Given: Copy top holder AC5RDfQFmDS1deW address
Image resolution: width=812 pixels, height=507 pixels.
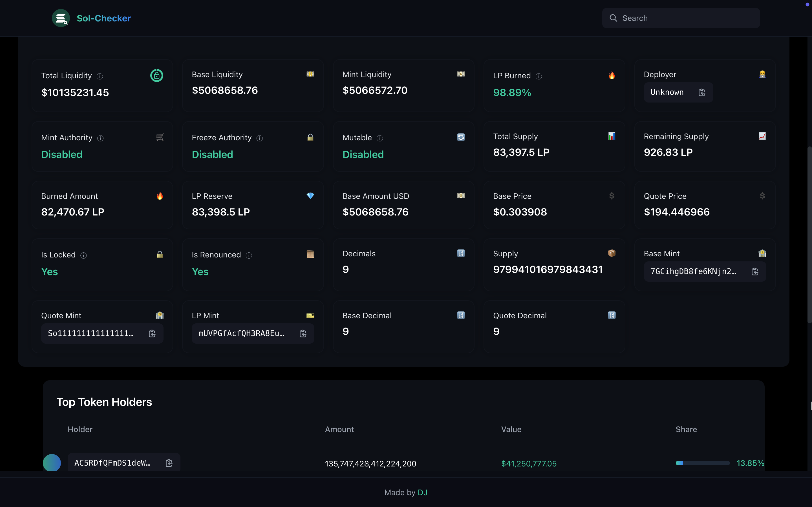Looking at the screenshot, I should pos(169,463).
